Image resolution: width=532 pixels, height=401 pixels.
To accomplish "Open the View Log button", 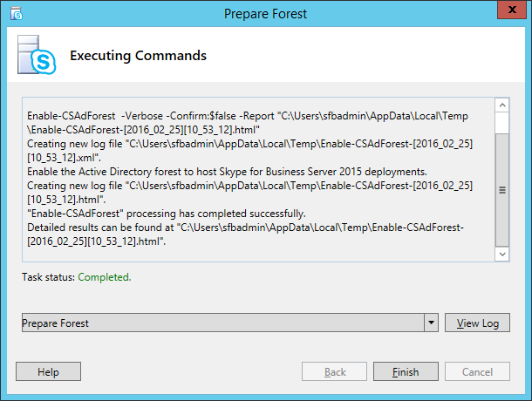I will click(x=477, y=323).
